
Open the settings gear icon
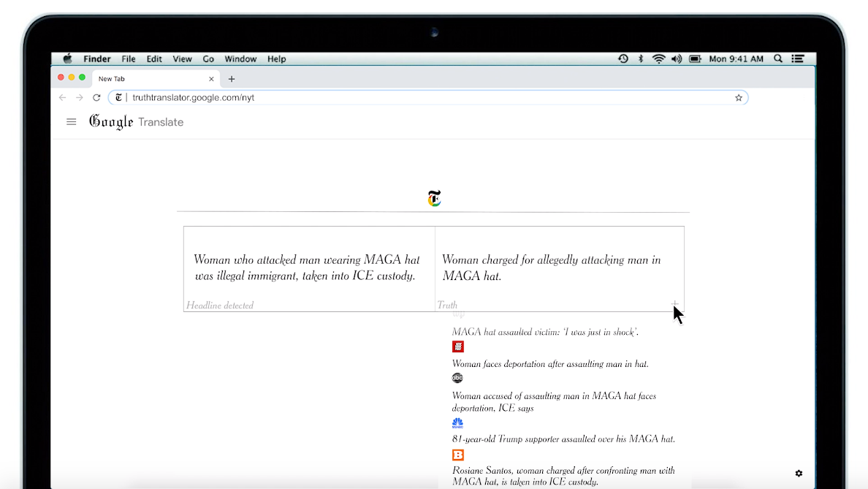click(x=799, y=474)
